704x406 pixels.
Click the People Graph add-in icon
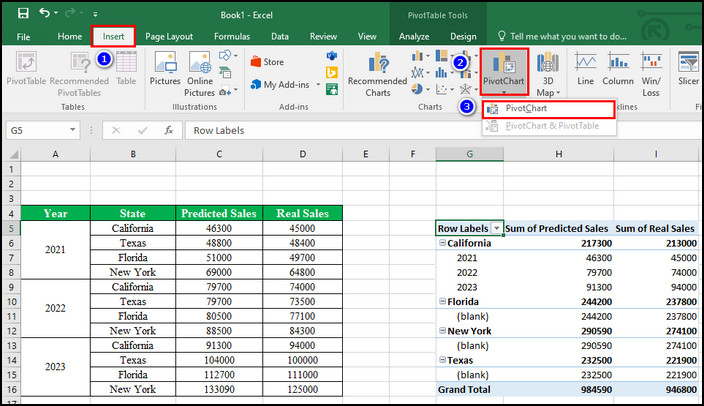pyautogui.click(x=332, y=89)
